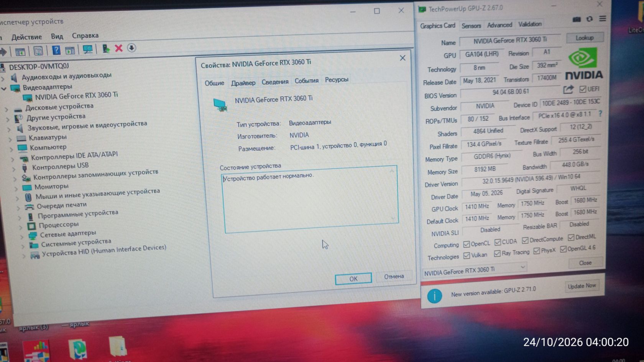644x362 pixels.
Task: Click the Bus Interface question mark
Action: pyautogui.click(x=600, y=114)
